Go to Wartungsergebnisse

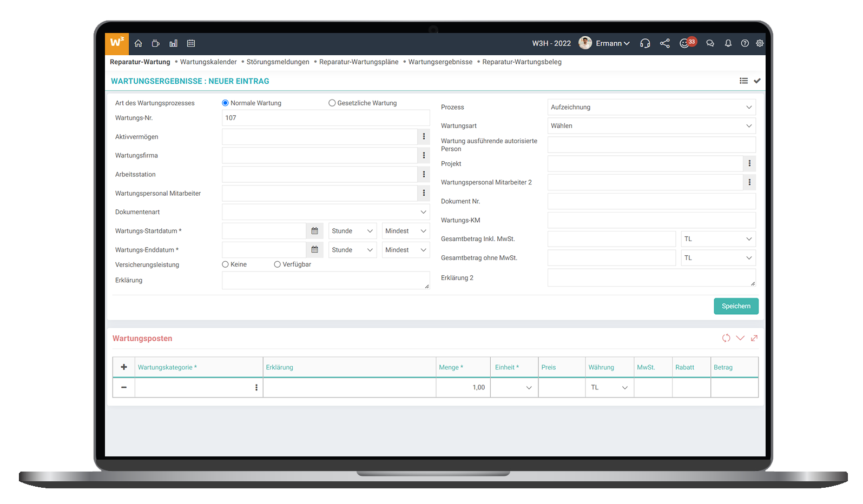coord(440,62)
